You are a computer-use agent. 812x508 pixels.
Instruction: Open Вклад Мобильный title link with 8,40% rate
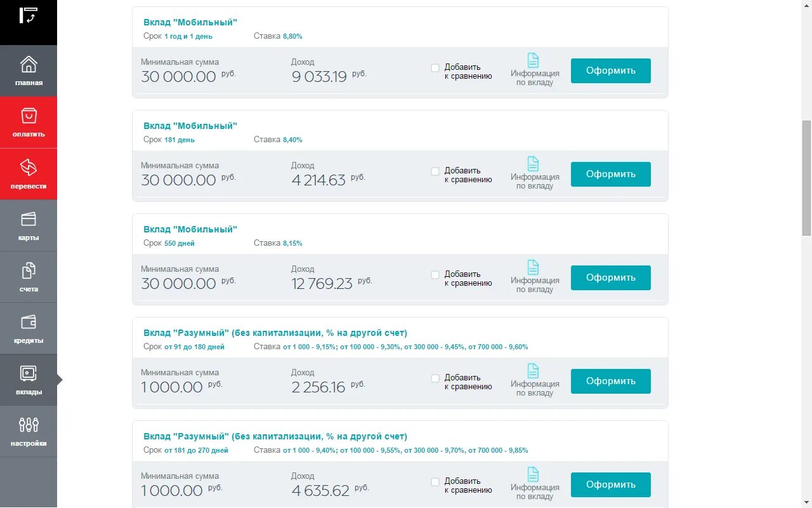(190, 126)
